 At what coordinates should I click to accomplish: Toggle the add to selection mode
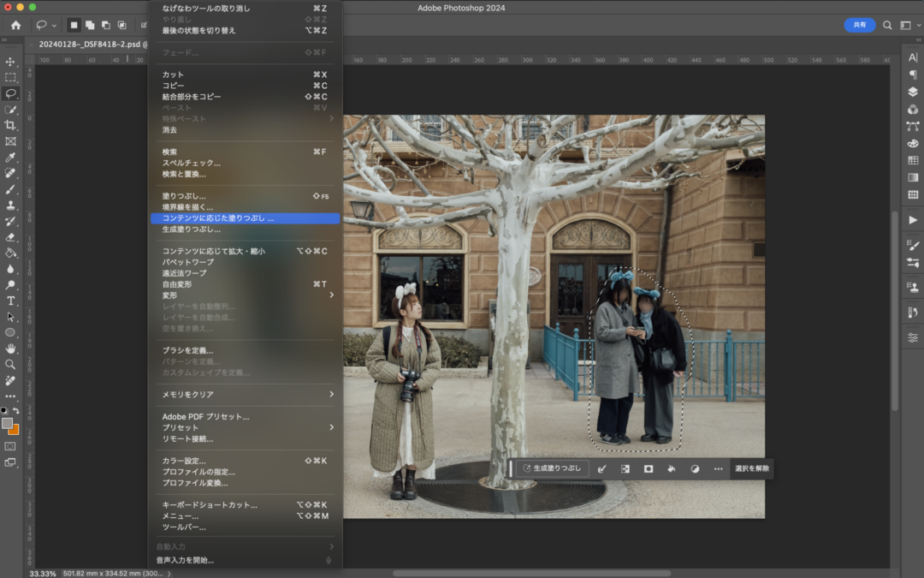90,26
